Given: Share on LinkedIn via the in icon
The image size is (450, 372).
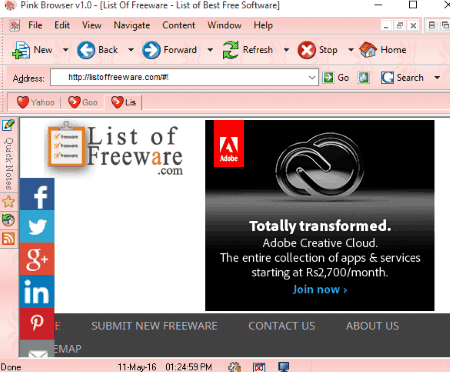Looking at the screenshot, I should coord(37,291).
